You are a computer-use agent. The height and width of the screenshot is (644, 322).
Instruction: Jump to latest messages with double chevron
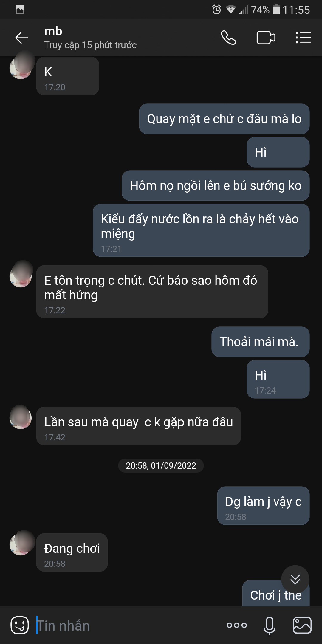click(295, 579)
